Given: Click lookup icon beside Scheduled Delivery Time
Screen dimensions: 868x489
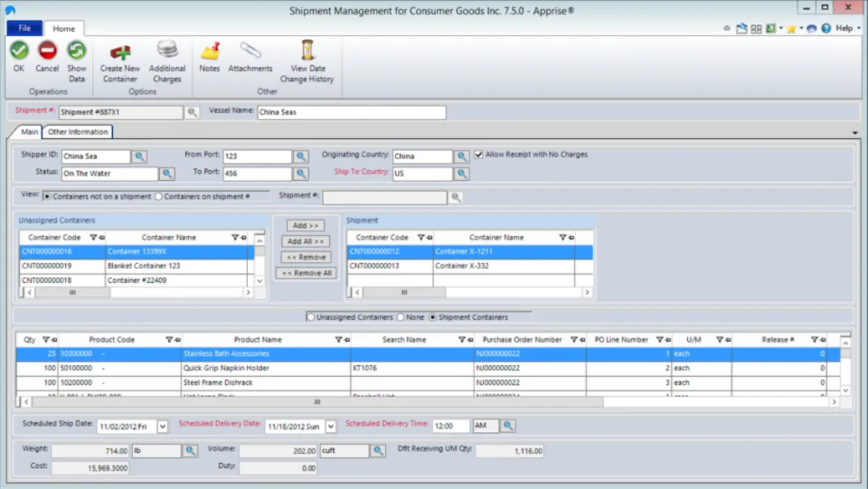Looking at the screenshot, I should [x=509, y=426].
